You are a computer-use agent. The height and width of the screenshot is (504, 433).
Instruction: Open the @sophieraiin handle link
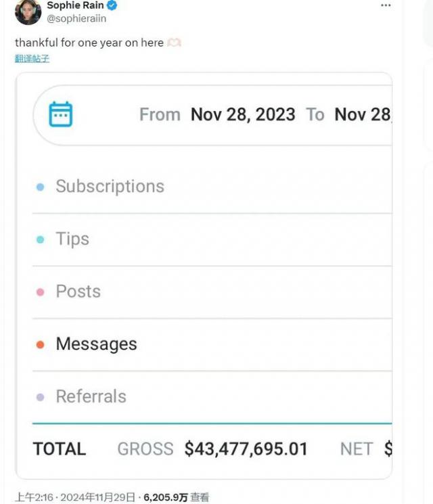pos(76,19)
